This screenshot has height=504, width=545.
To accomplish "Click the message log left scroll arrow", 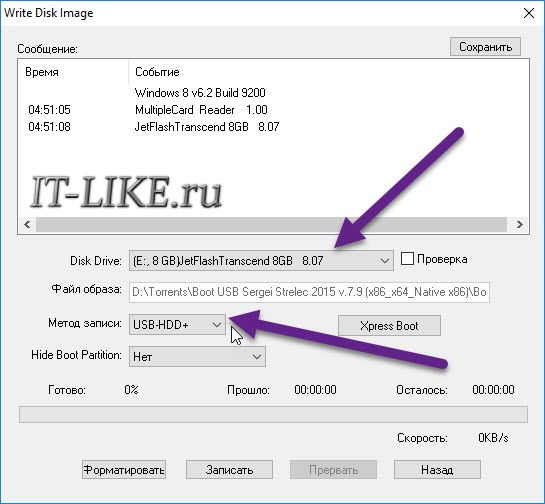I will (x=27, y=224).
